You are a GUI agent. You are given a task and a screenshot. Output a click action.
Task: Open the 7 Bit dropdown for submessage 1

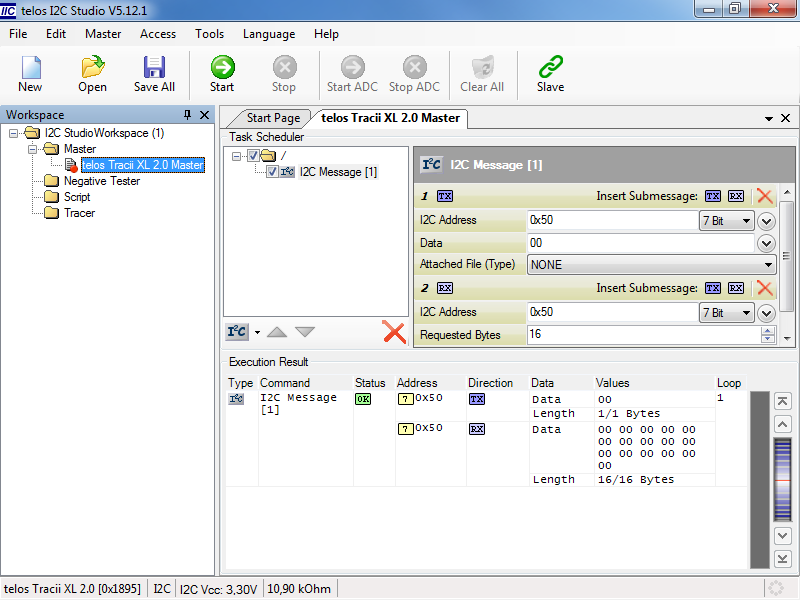726,221
